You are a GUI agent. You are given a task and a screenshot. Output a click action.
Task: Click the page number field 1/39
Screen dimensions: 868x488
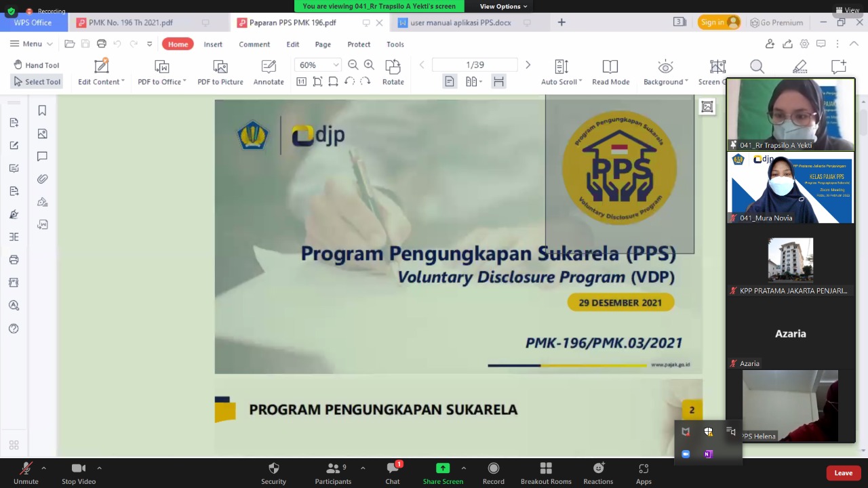[x=475, y=65]
